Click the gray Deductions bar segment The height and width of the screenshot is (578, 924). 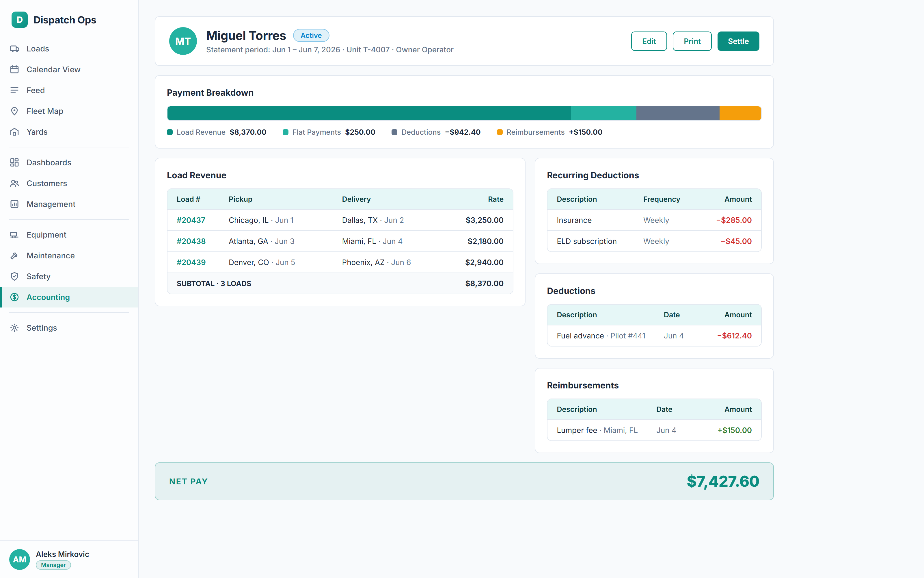point(678,113)
